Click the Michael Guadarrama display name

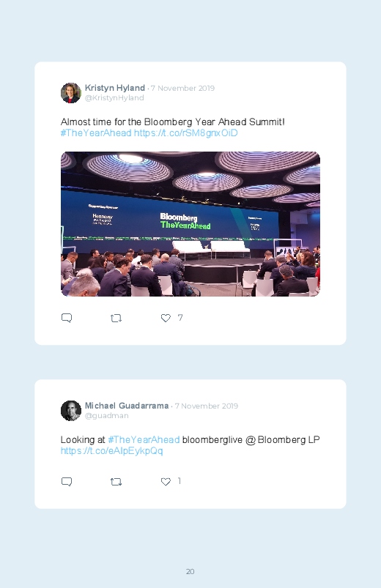pos(127,406)
